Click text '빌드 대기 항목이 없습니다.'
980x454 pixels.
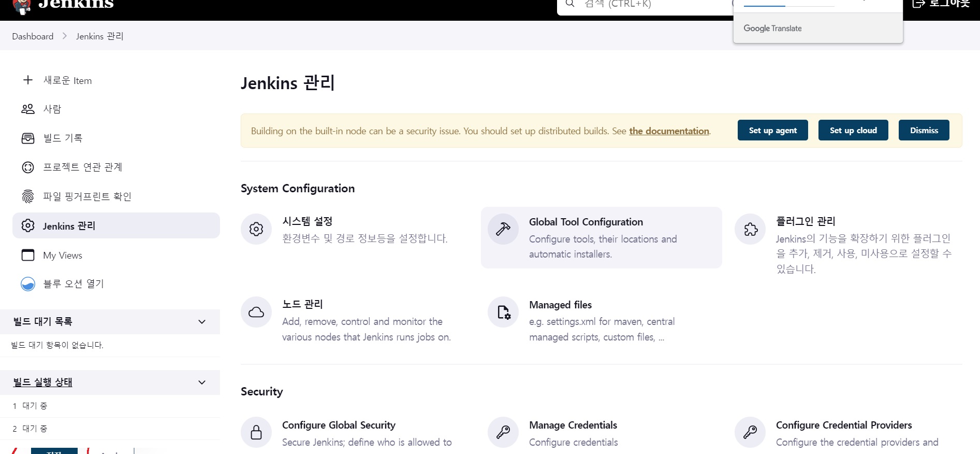(x=57, y=345)
